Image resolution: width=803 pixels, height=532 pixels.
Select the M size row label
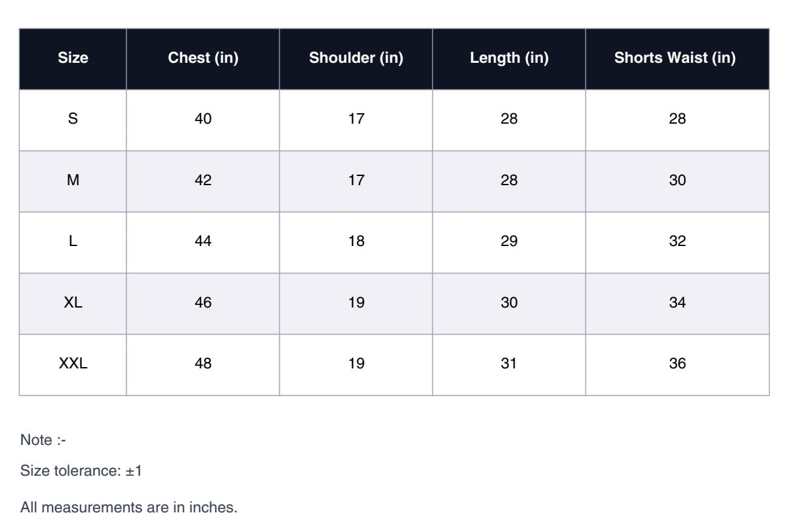(73, 181)
